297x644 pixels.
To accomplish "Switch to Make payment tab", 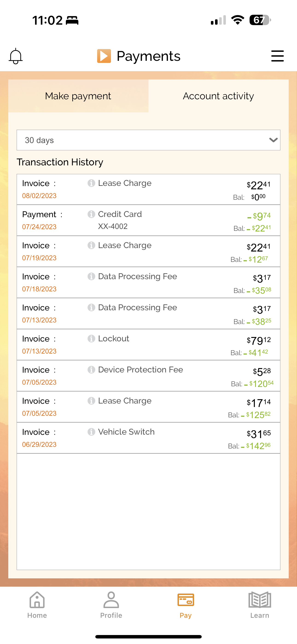I will [x=78, y=96].
